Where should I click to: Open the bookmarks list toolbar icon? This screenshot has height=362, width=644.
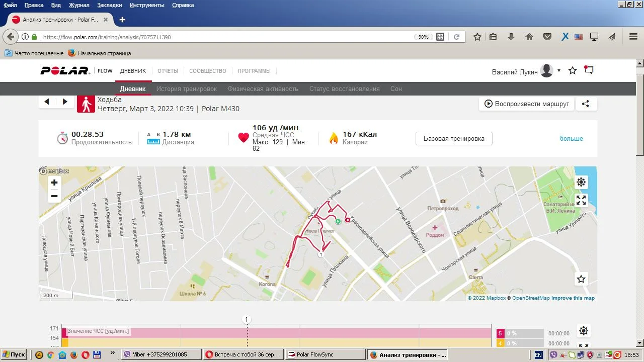[493, 37]
